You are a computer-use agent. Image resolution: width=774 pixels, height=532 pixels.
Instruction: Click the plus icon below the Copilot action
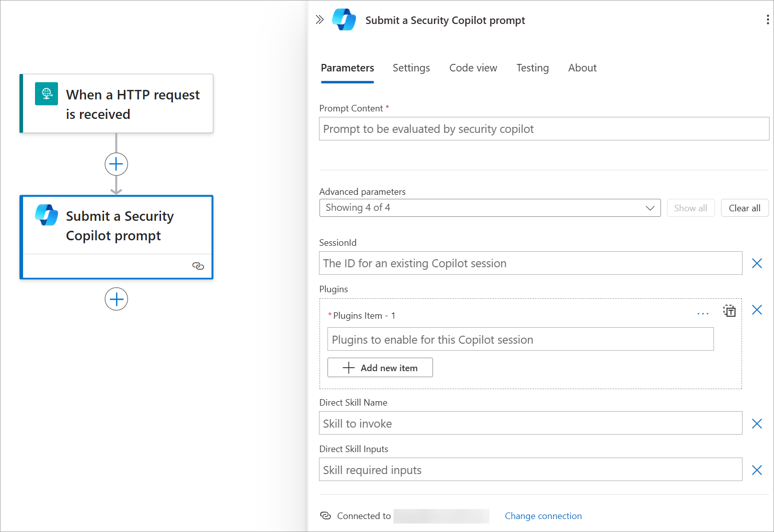116,299
